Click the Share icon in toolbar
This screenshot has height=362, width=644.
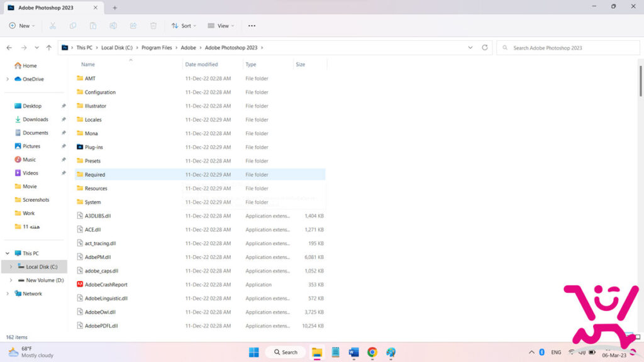[133, 26]
